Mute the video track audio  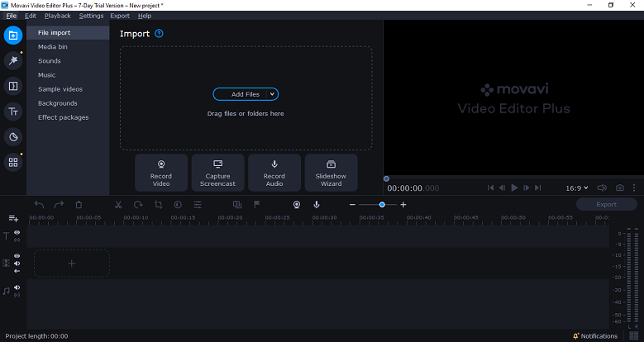pos(17,264)
